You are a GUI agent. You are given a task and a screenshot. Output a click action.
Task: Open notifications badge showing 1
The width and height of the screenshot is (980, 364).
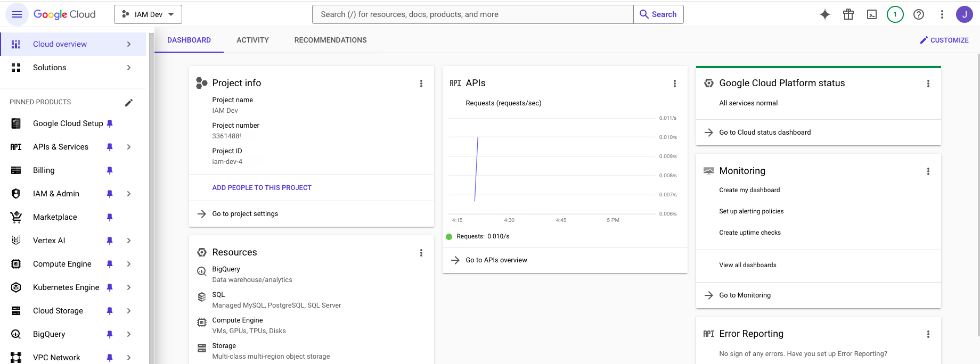click(895, 14)
